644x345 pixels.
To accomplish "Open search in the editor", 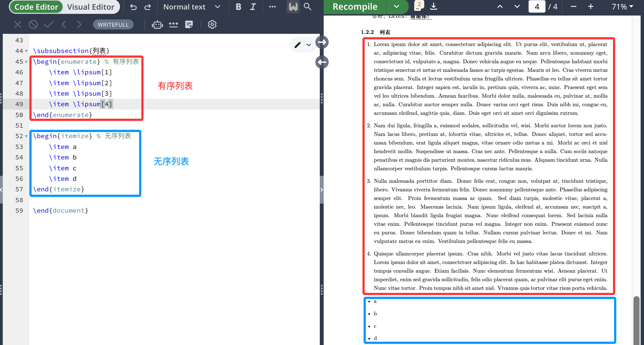I will click(x=308, y=7).
